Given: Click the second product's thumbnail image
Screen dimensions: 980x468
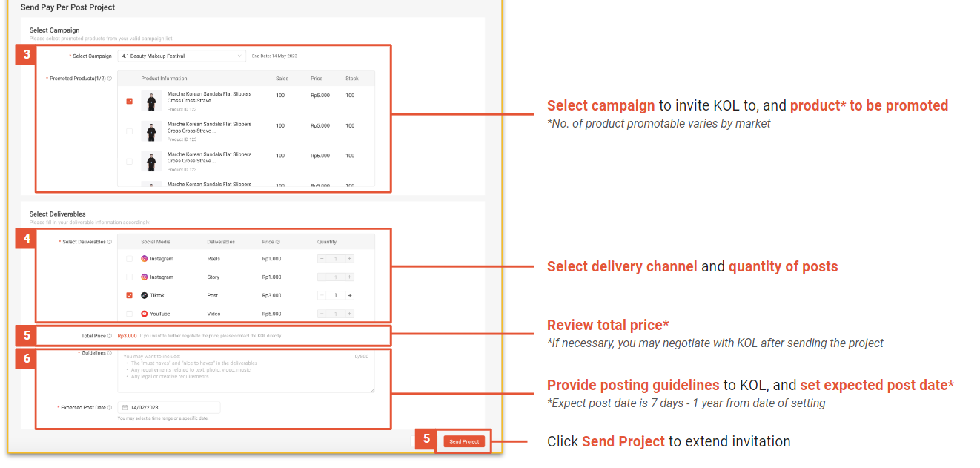Looking at the screenshot, I should click(x=151, y=131).
